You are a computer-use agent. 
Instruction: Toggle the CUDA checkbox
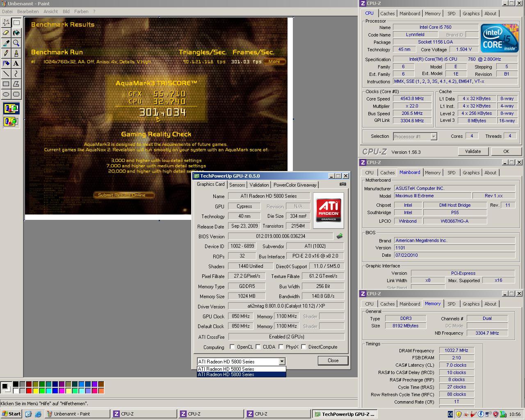(258, 347)
